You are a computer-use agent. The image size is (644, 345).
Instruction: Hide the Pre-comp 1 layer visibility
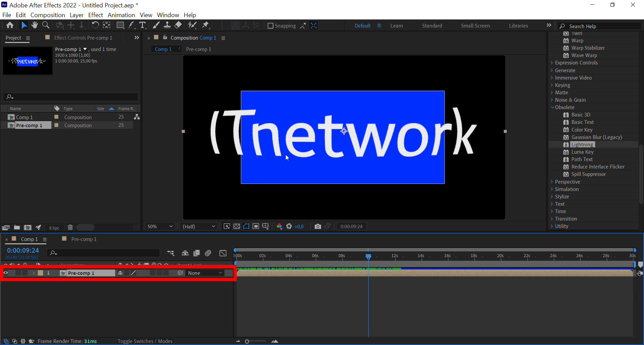pyautogui.click(x=6, y=273)
